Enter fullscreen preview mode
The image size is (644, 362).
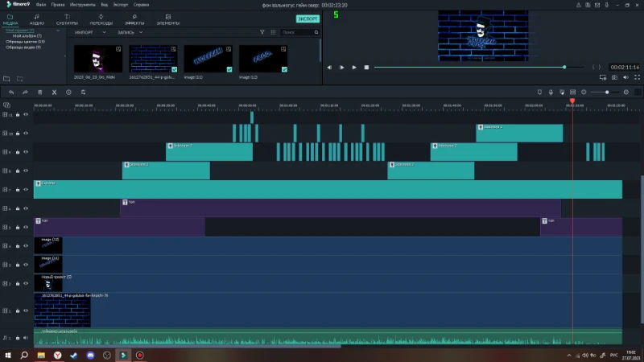click(637, 77)
